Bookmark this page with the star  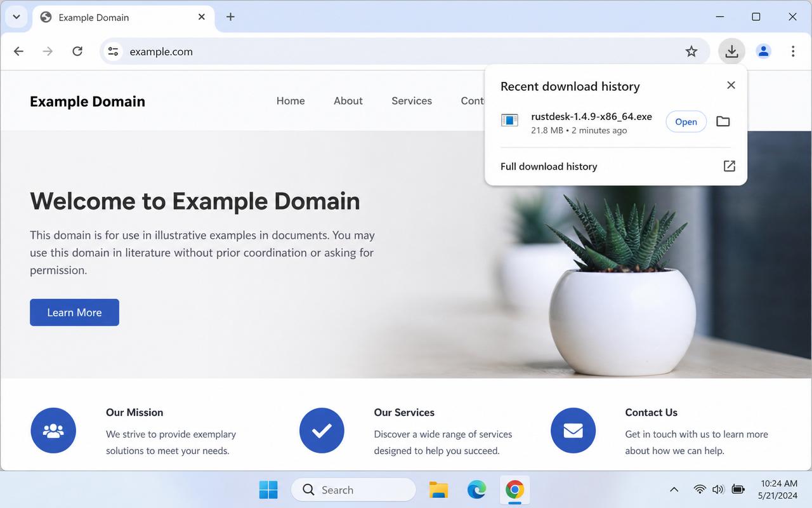click(x=691, y=51)
